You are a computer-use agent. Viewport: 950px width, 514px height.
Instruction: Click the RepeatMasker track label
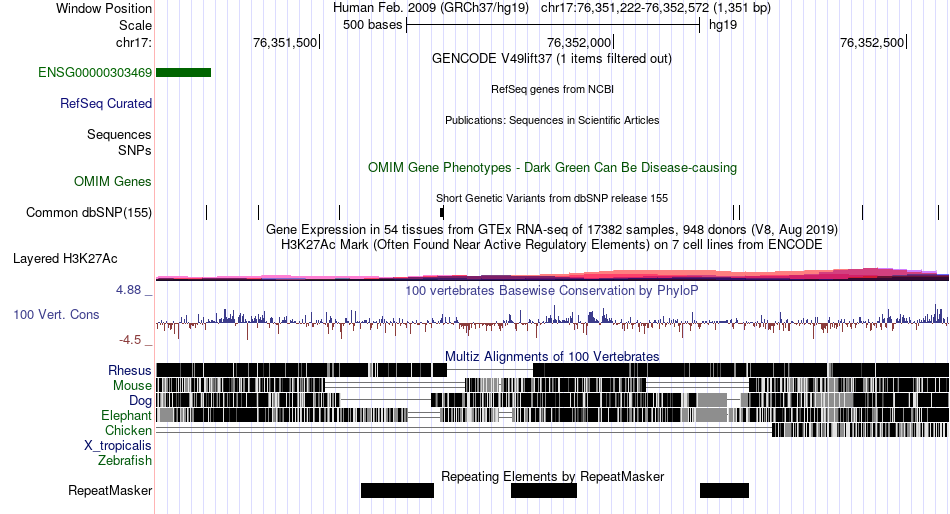(x=110, y=490)
